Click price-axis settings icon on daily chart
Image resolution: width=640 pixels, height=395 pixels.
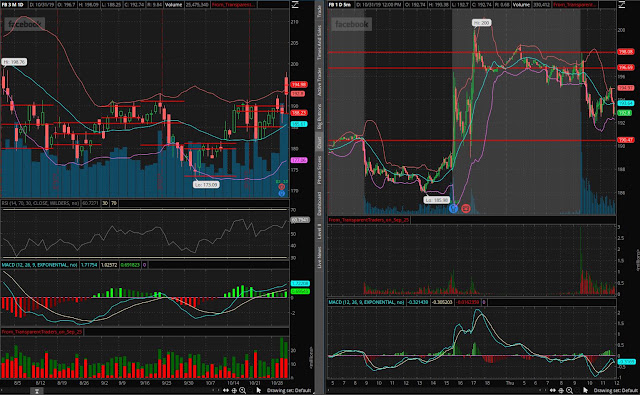(x=295, y=4)
